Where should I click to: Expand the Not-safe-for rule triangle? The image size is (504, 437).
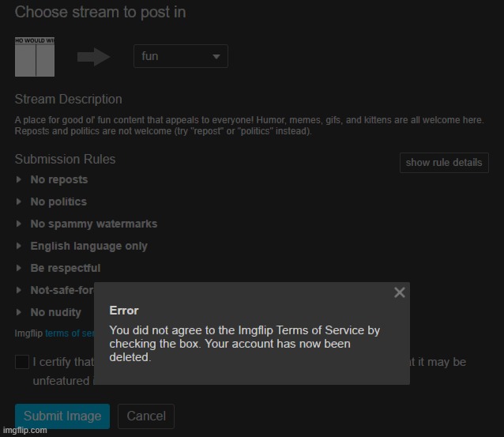tap(19, 290)
